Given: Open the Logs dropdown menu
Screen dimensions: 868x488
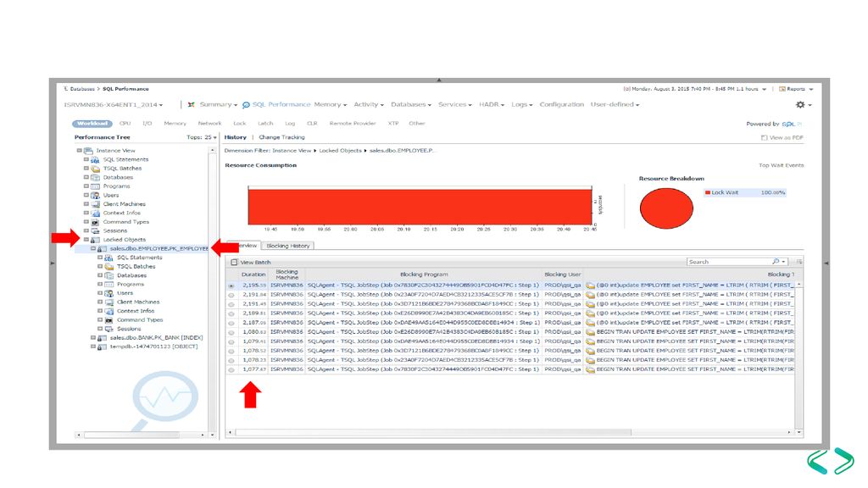Looking at the screenshot, I should (x=522, y=104).
